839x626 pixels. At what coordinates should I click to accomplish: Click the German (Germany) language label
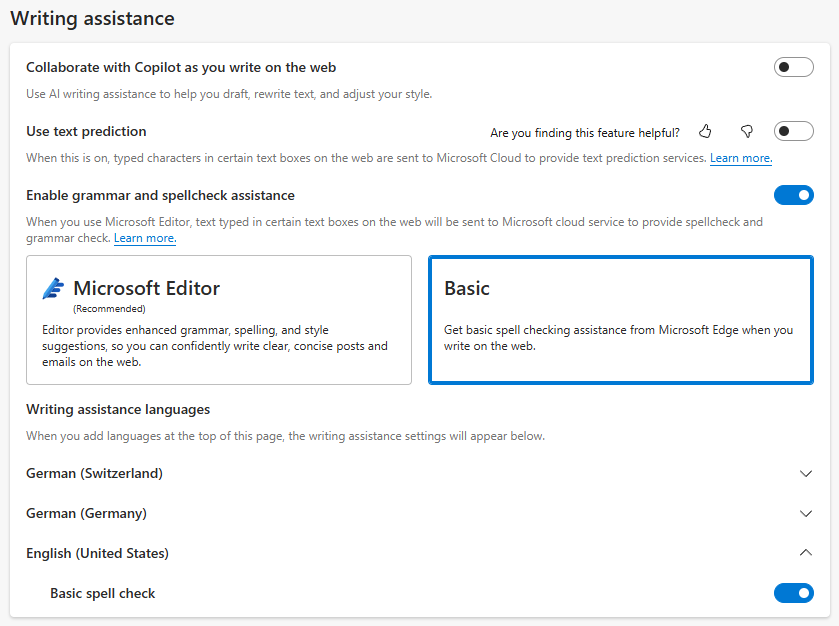(x=86, y=513)
